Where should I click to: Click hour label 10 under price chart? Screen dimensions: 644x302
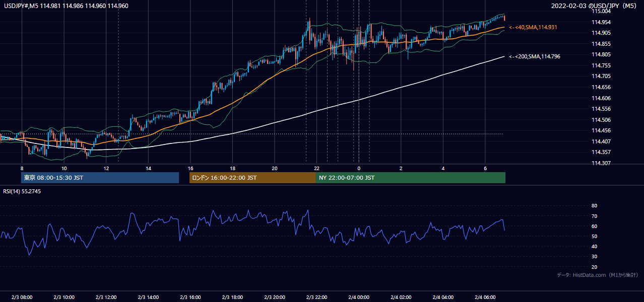tap(64, 168)
